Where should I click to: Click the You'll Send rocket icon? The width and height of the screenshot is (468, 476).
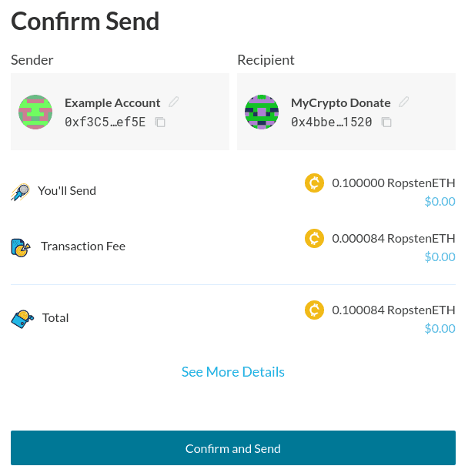[x=20, y=192]
